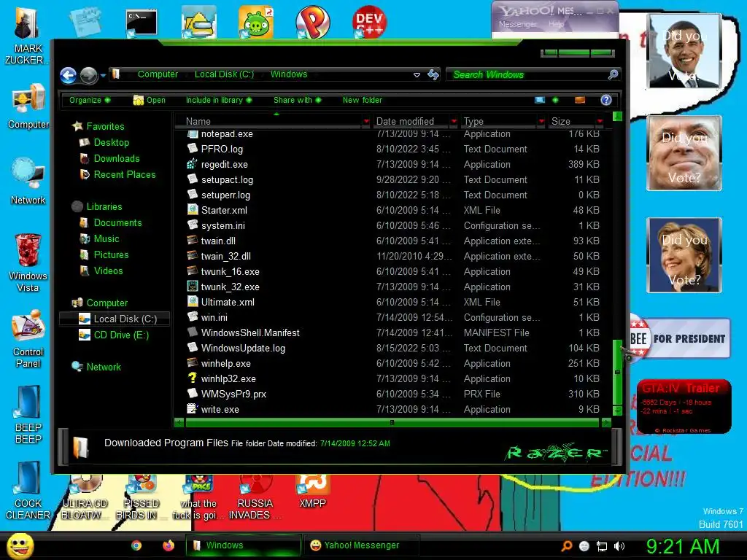Select Documents library in the navigation pane

click(x=117, y=223)
